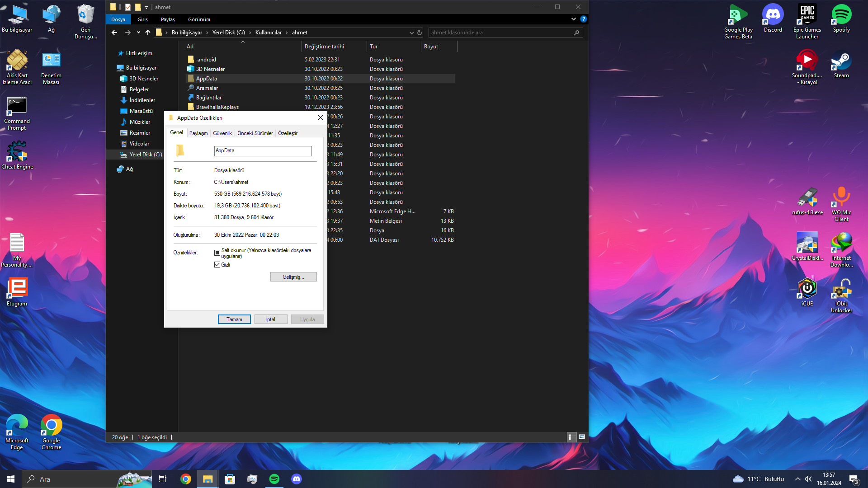Show hidden system tray icons

(x=797, y=479)
